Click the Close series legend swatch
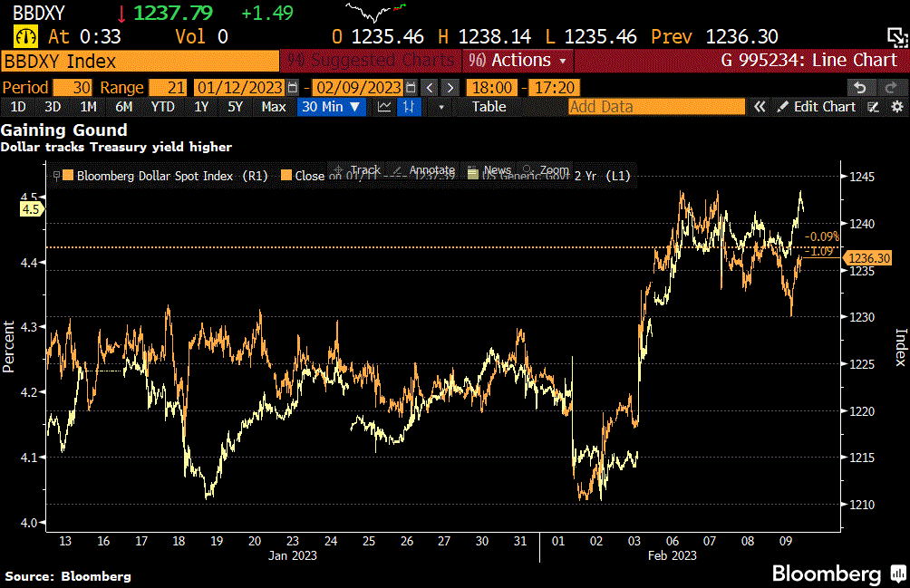This screenshot has height=588, width=910. 286,175
